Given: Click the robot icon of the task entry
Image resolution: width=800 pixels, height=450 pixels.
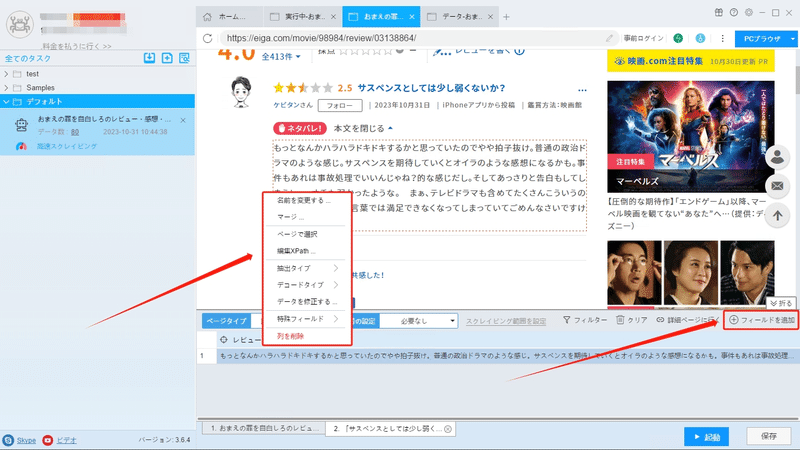Looking at the screenshot, I should [21, 125].
